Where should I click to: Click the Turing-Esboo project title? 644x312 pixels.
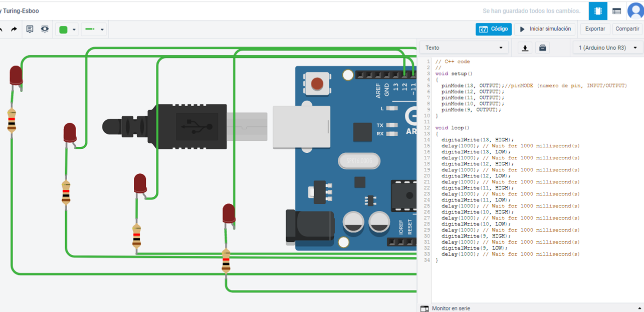21,11
